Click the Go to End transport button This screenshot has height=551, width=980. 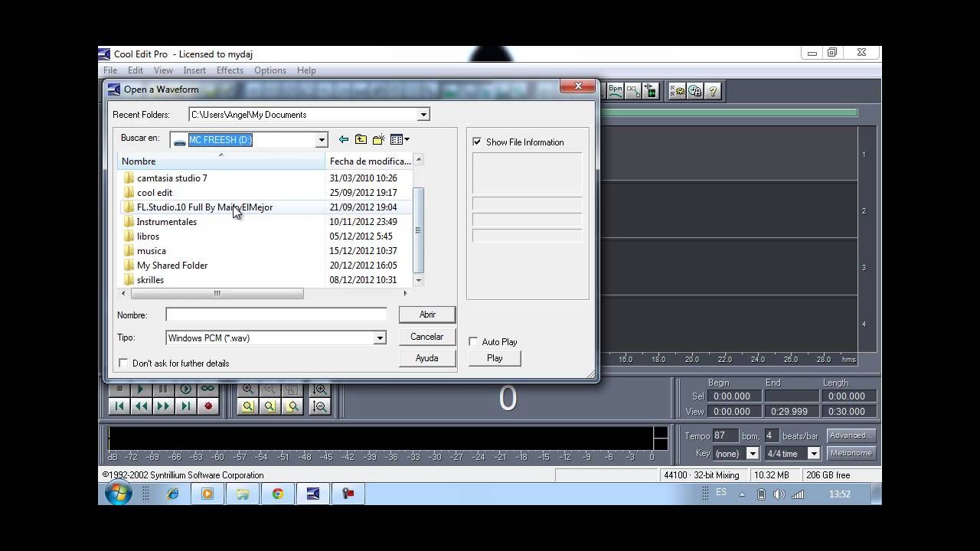coord(185,406)
